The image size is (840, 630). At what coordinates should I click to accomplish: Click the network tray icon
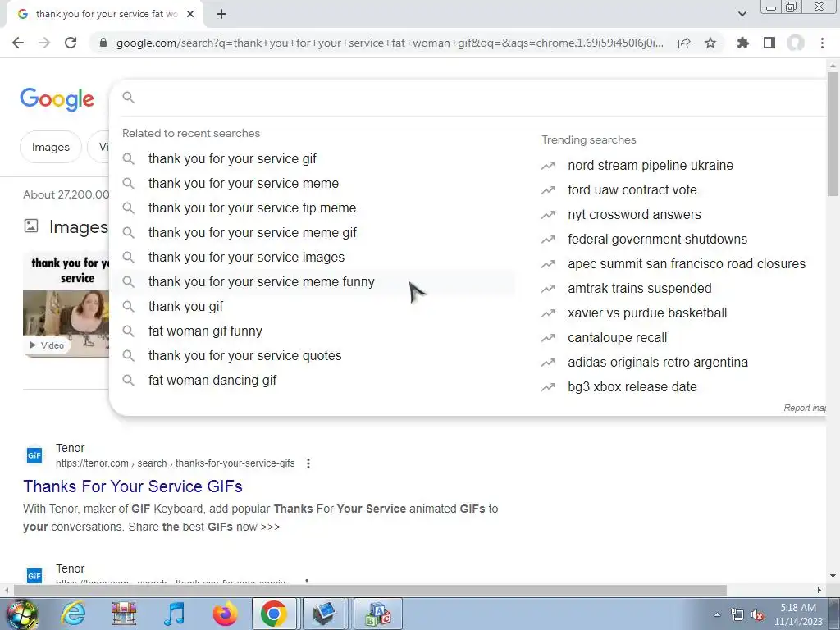tap(737, 615)
